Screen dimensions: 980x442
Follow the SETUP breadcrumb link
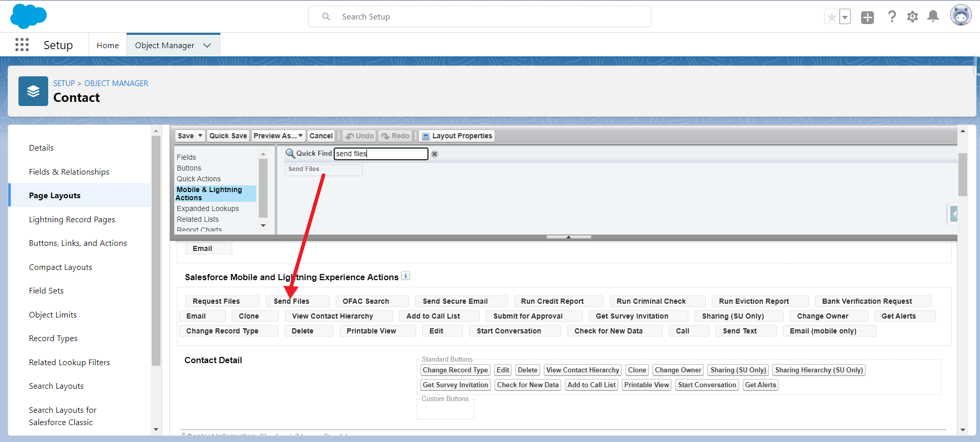[64, 83]
